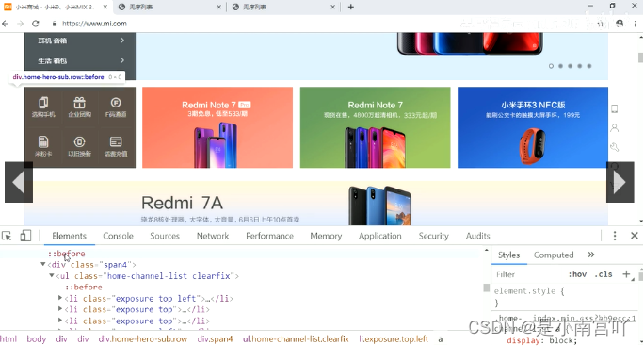Image resolution: width=644 pixels, height=346 pixels.
Task: Reload the page with the refresh icon
Action: pyautogui.click(x=36, y=24)
